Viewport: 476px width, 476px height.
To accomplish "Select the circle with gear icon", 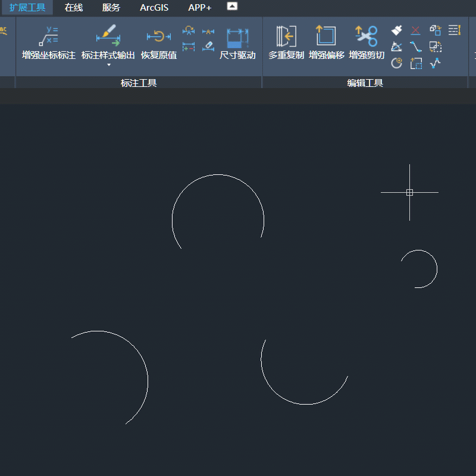I will [x=397, y=62].
